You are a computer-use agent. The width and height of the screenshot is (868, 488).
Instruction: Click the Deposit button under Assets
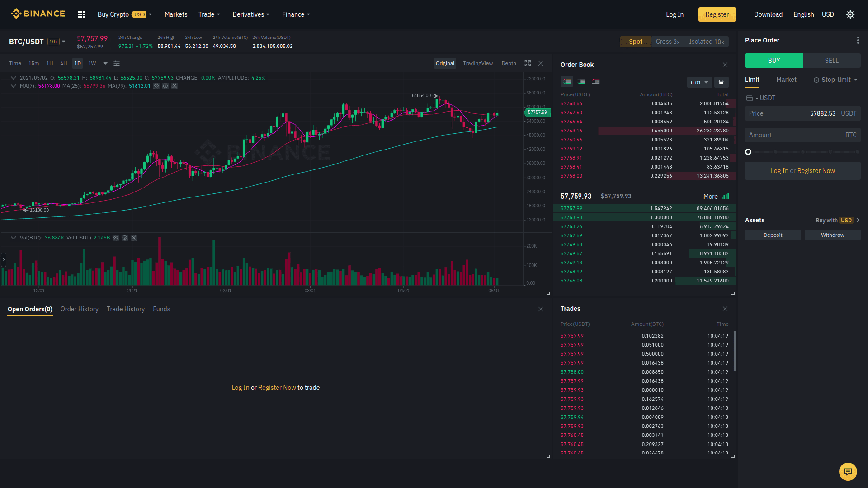[773, 235]
